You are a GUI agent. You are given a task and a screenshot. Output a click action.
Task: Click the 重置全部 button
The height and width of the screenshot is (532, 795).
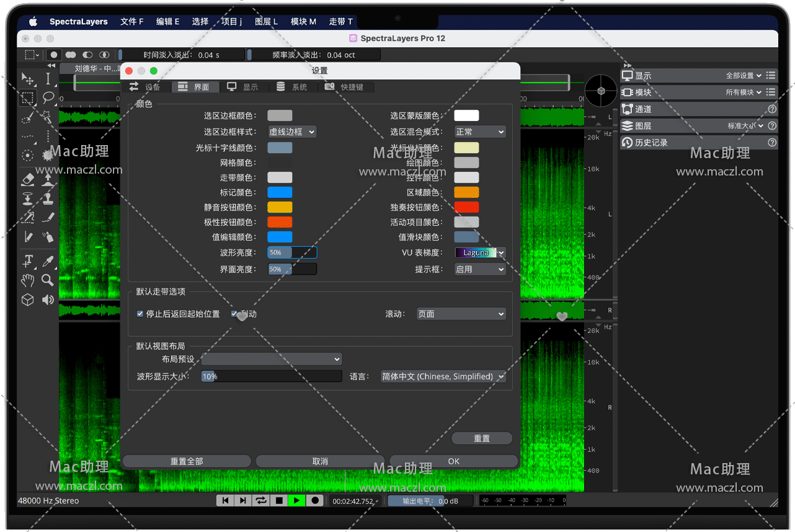187,461
